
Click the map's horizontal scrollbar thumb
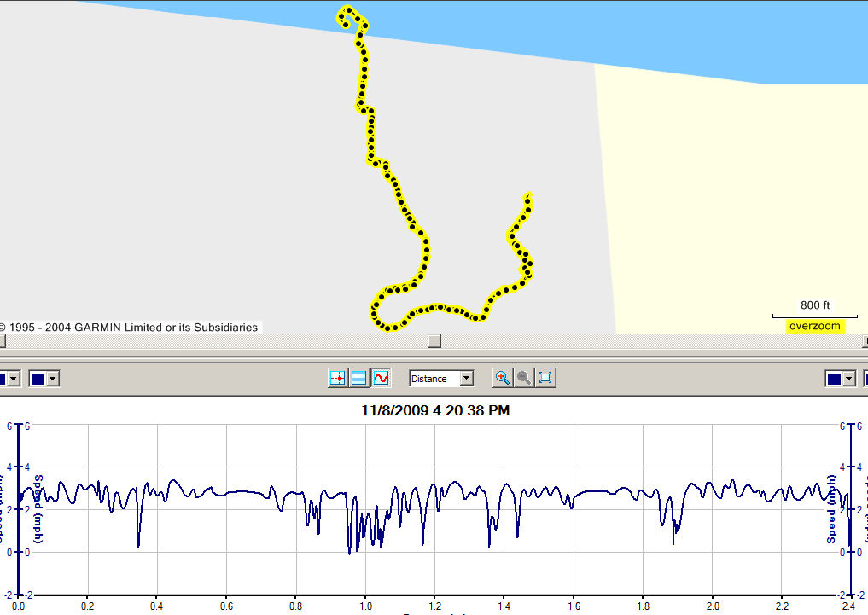pyautogui.click(x=434, y=341)
